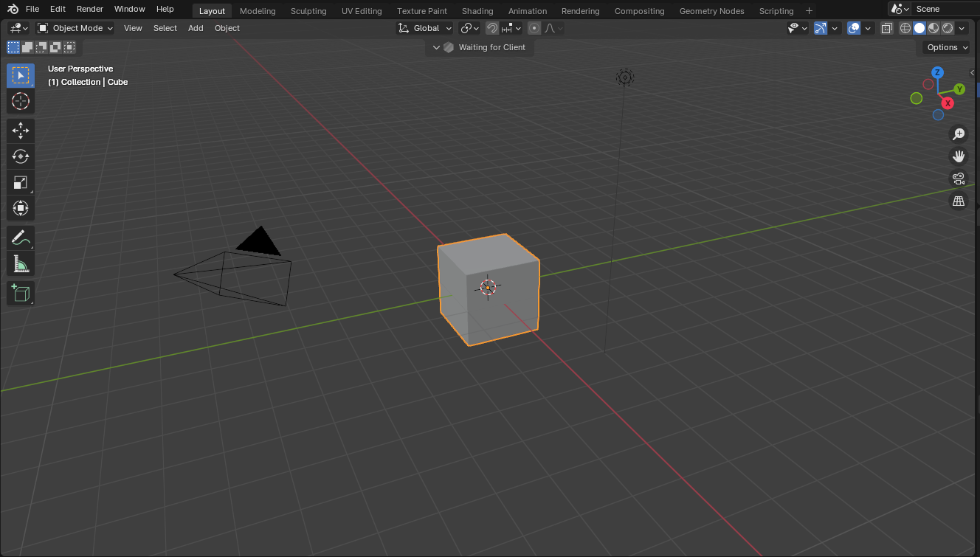Toggle proportional editing

pos(534,28)
